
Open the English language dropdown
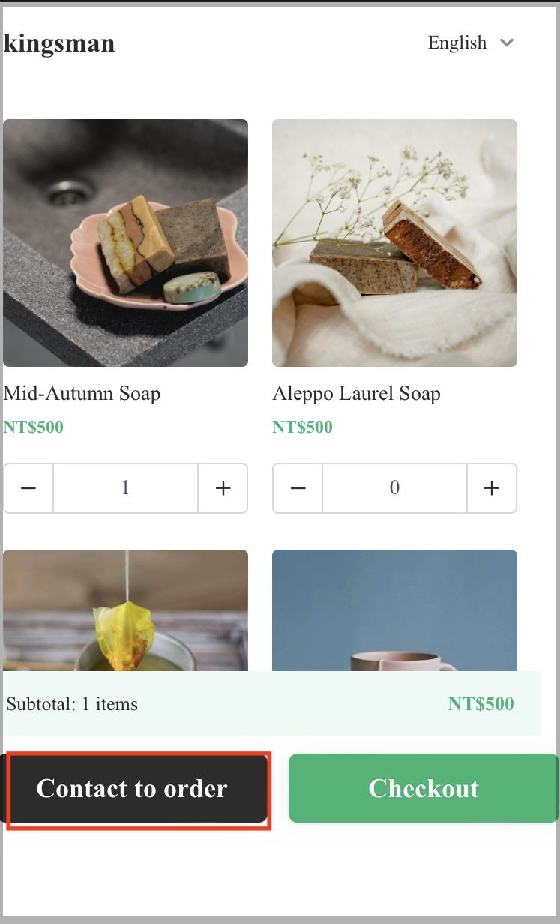tap(470, 43)
